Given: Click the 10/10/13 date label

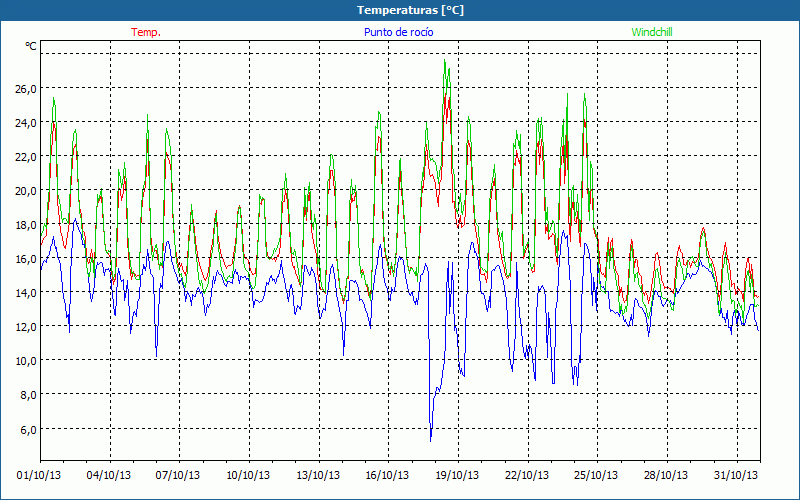Looking at the screenshot, I should click(x=248, y=476).
